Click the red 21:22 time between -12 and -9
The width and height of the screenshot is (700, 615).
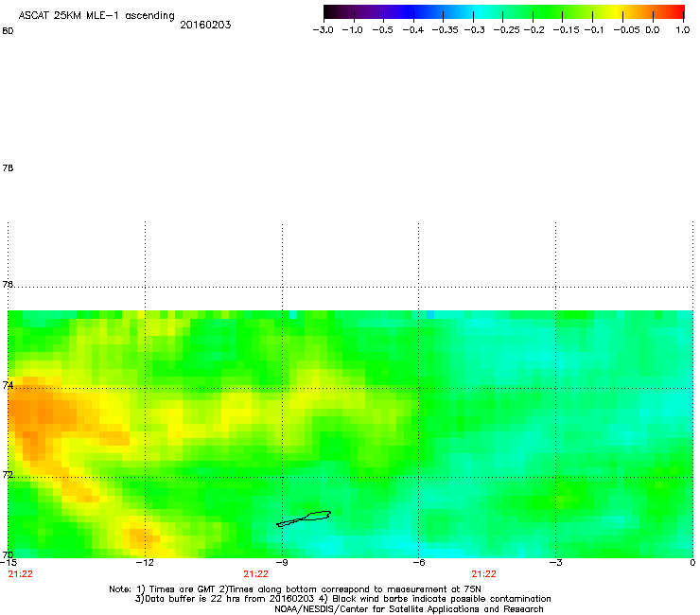click(x=255, y=574)
